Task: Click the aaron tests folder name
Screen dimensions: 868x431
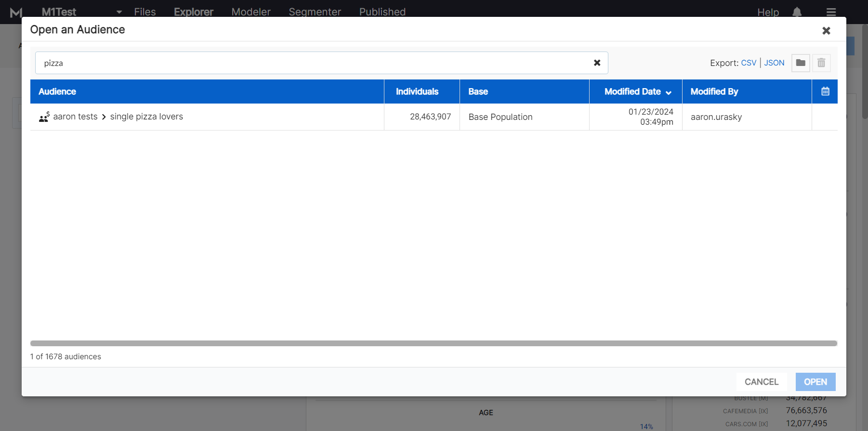Action: (x=75, y=117)
